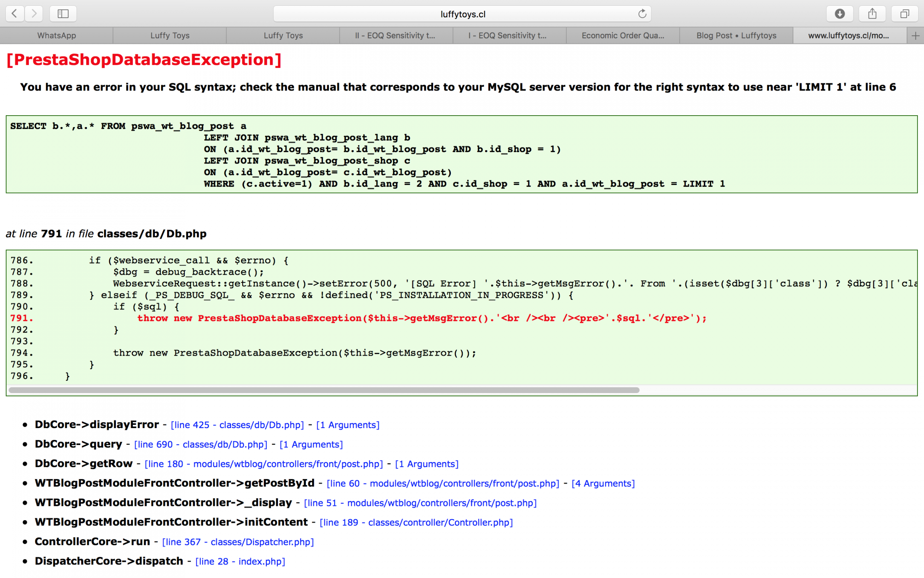Click the Safari forward navigation arrow
This screenshot has width=924, height=578.
coord(34,14)
